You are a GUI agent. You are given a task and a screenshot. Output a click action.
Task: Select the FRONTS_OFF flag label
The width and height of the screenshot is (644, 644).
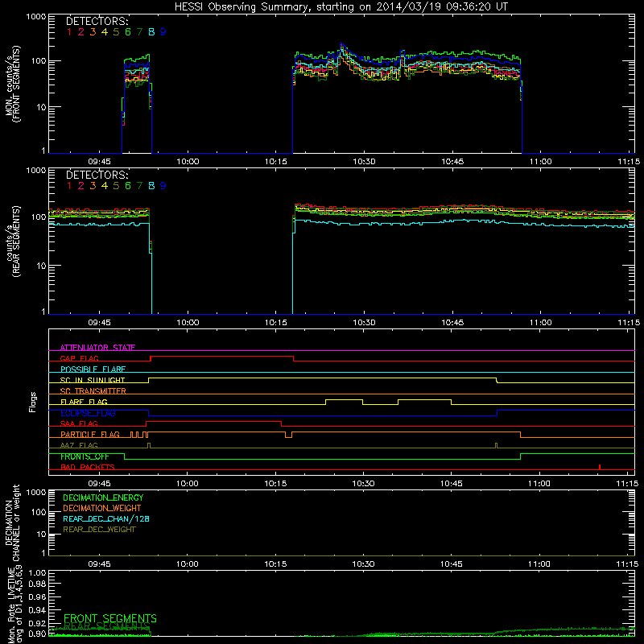85,456
